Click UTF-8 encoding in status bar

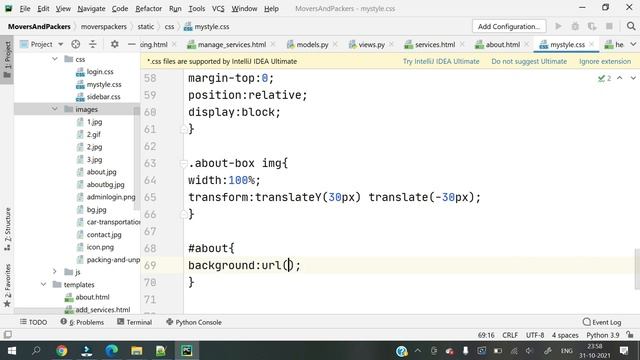(x=535, y=335)
